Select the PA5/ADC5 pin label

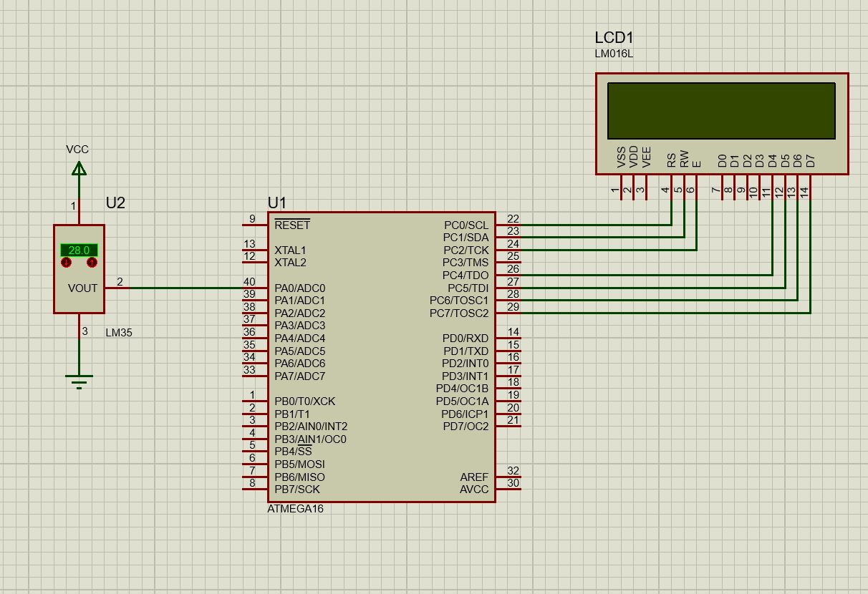click(299, 351)
